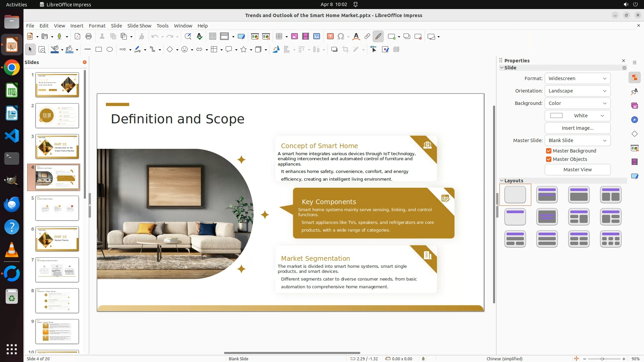Image resolution: width=644 pixels, height=362 pixels.
Task: Open the Format dropdown showing Widescreen
Action: point(577,78)
